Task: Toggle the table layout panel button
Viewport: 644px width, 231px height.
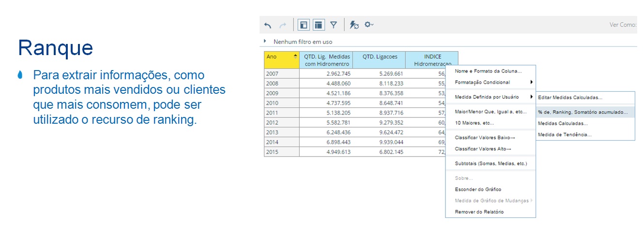Action: coord(318,25)
